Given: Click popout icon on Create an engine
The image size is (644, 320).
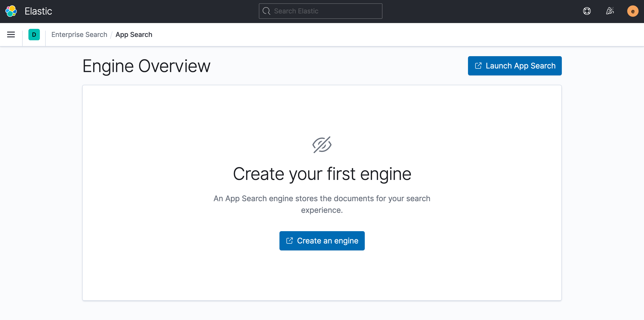Looking at the screenshot, I should 289,241.
